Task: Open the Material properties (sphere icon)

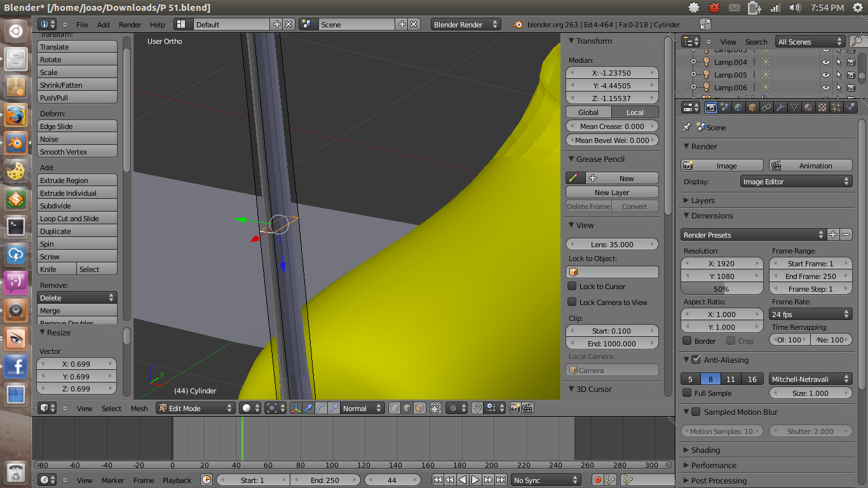Action: (x=808, y=107)
